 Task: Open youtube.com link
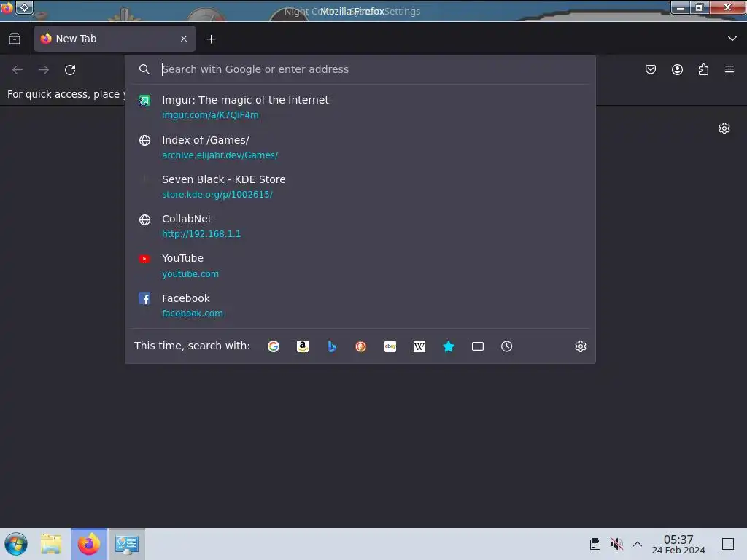190,274
